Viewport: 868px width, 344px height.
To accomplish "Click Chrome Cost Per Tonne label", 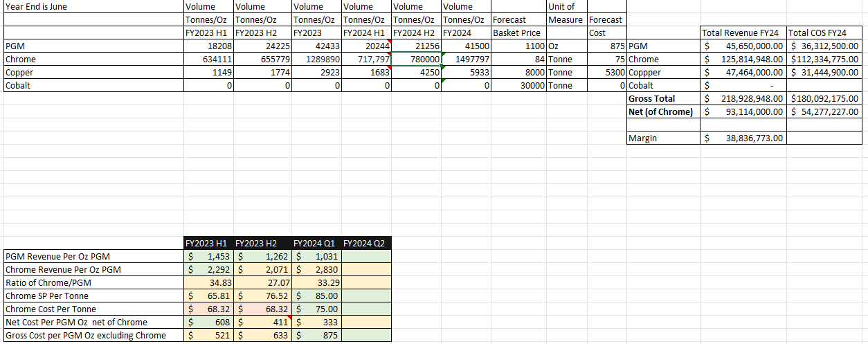I will (93, 309).
